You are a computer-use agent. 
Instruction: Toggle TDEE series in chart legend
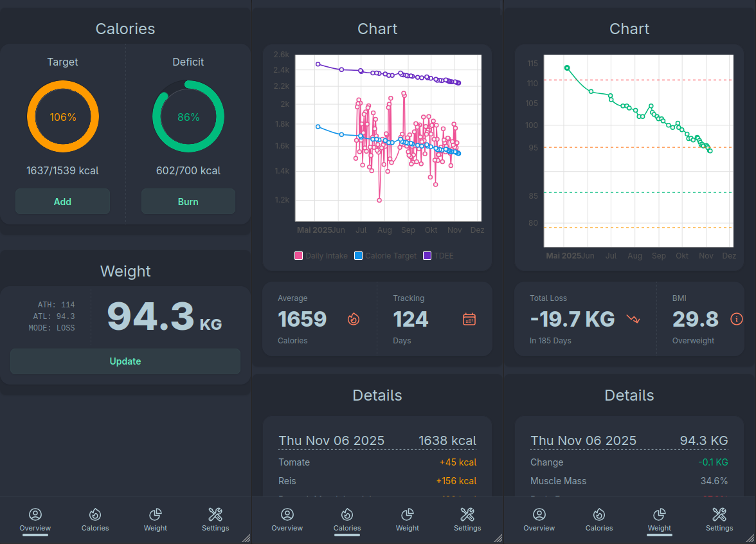click(438, 256)
